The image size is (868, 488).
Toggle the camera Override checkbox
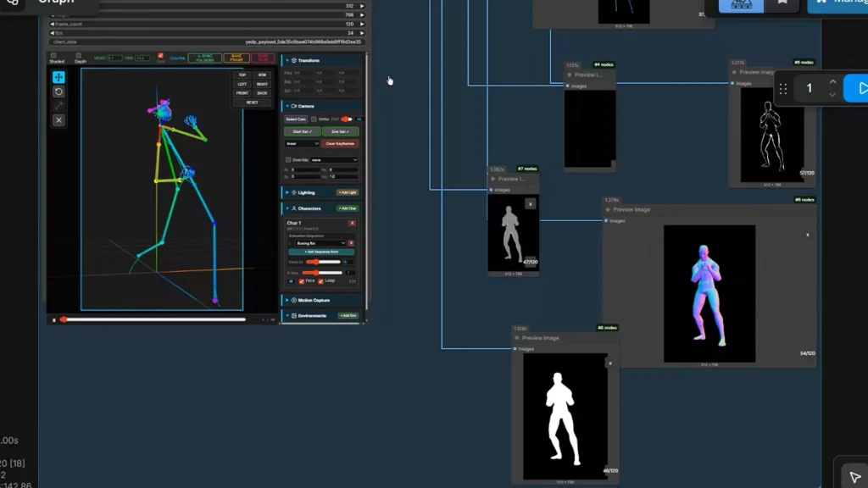tap(288, 160)
